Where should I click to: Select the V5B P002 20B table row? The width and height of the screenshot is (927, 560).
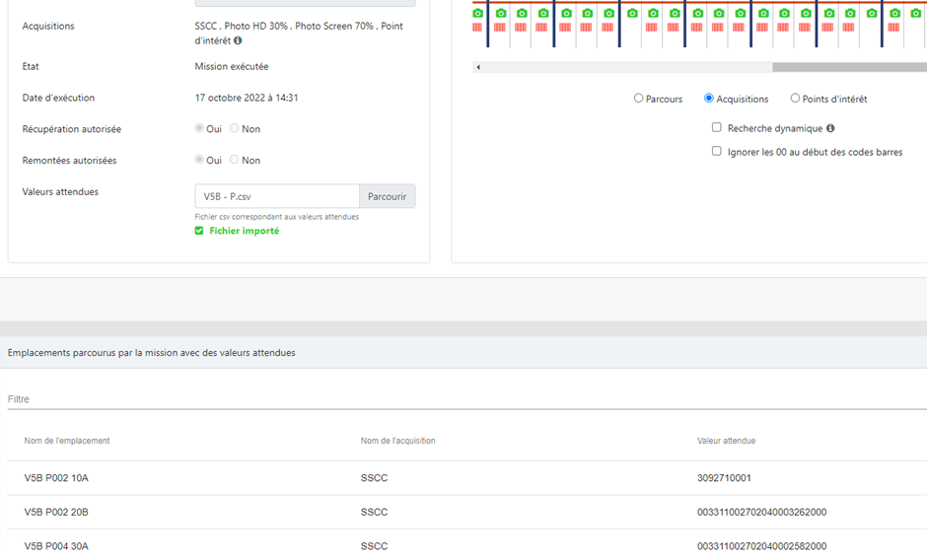coord(467,512)
